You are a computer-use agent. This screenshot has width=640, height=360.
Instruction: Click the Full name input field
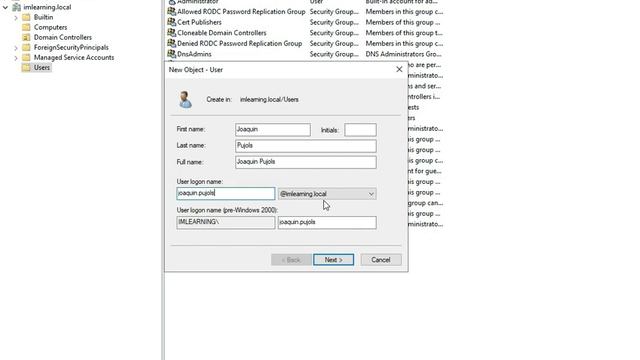(306, 162)
